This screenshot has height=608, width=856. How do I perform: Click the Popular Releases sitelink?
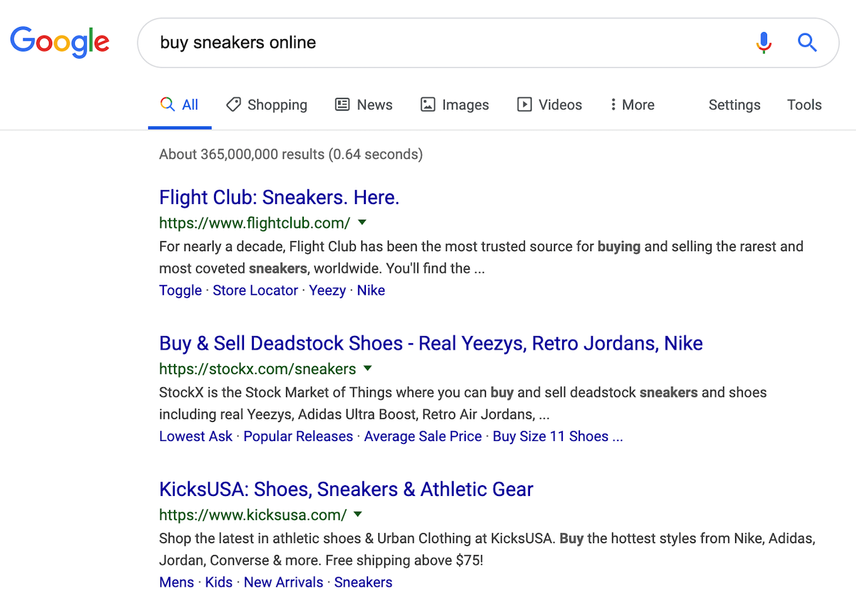(x=298, y=436)
